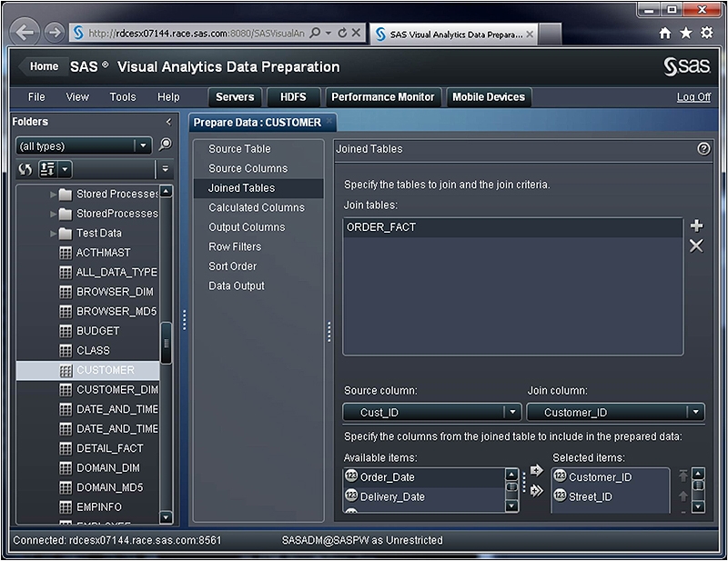Open the Tools menu

click(x=123, y=97)
